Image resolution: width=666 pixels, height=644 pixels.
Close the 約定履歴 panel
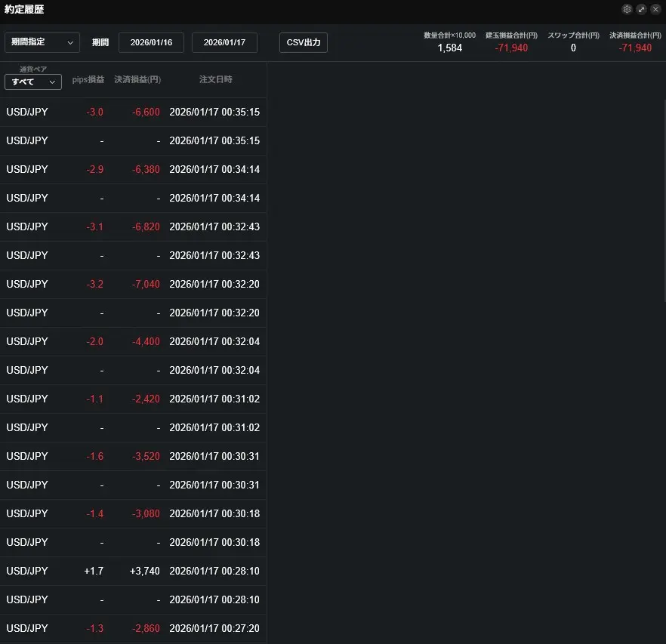click(655, 9)
